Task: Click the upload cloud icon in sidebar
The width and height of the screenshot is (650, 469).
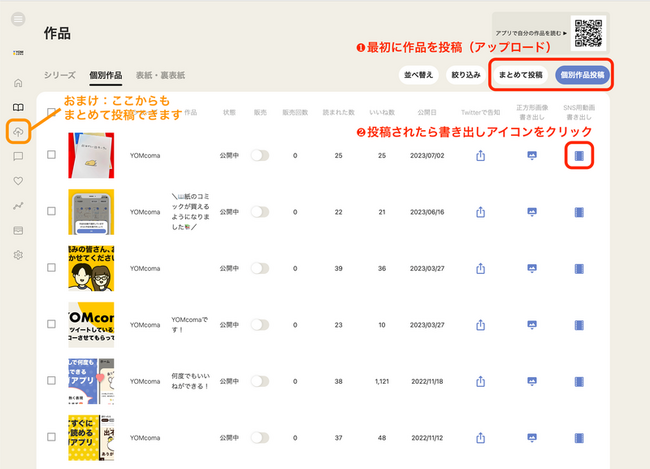Action: (18, 132)
